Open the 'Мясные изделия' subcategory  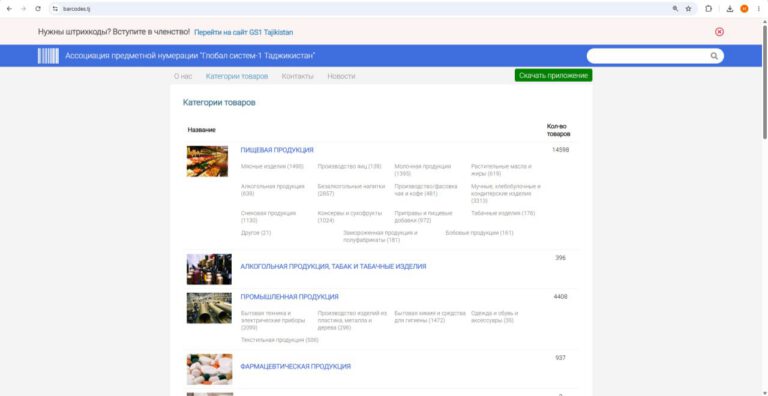tap(272, 167)
